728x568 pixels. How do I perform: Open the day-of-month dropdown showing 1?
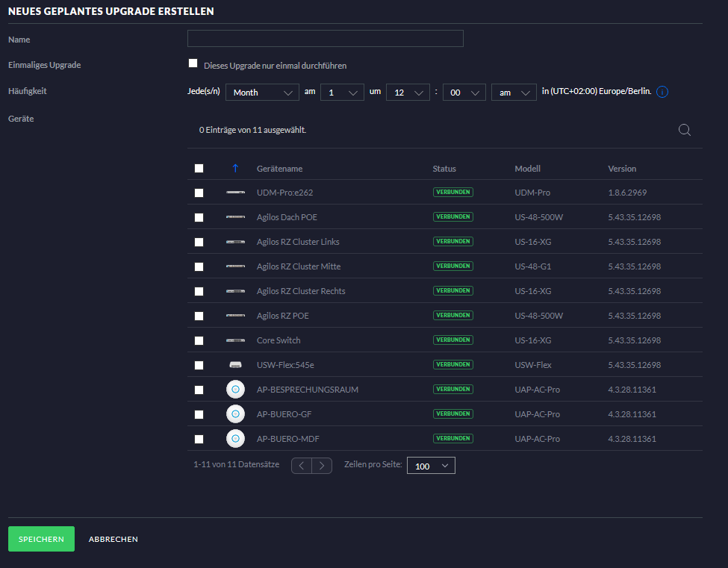click(342, 93)
